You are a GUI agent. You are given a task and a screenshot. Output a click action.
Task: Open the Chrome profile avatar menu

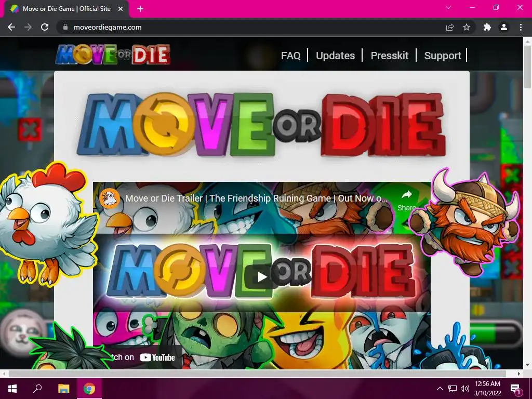[504, 27]
